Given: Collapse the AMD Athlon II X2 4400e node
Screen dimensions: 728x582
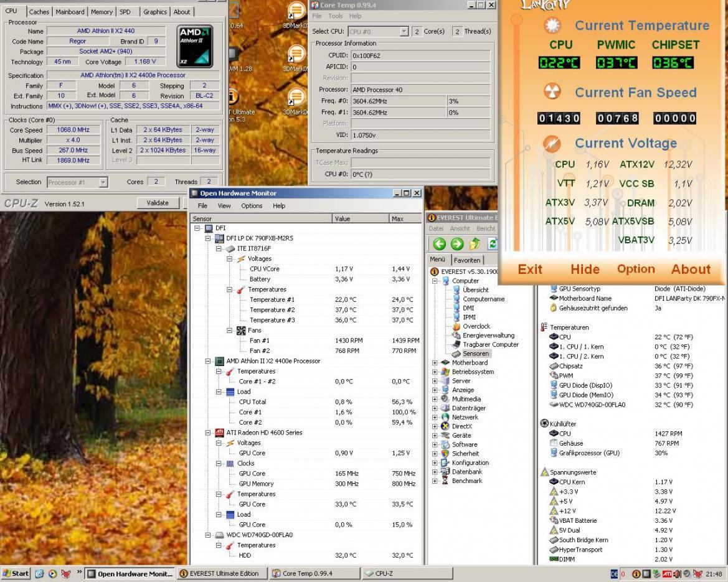Looking at the screenshot, I should coord(208,361).
